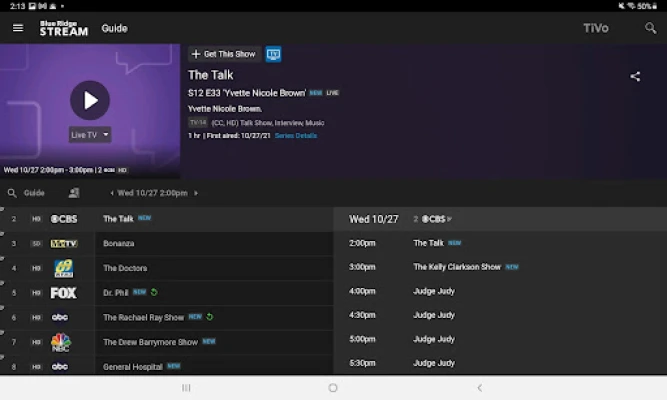Go to previous guide time slot

tap(112, 193)
